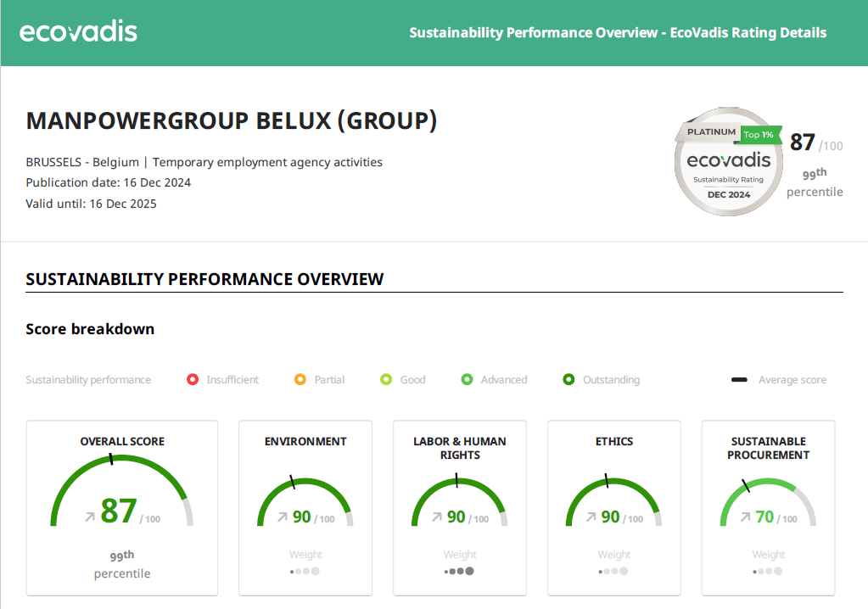This screenshot has height=609, width=868.
Task: Select the 'MANPOWERGROUP BELUX (GROUP)' company name
Action: click(x=232, y=120)
